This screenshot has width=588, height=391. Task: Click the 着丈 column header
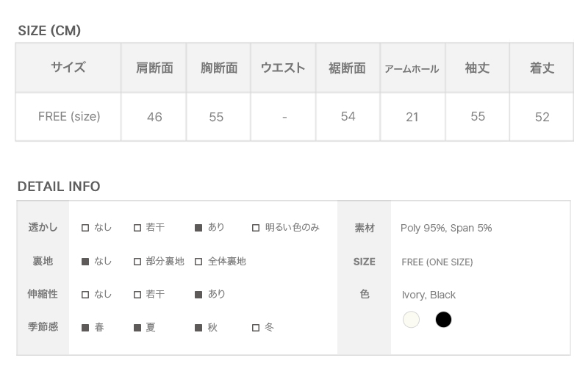coord(542,68)
